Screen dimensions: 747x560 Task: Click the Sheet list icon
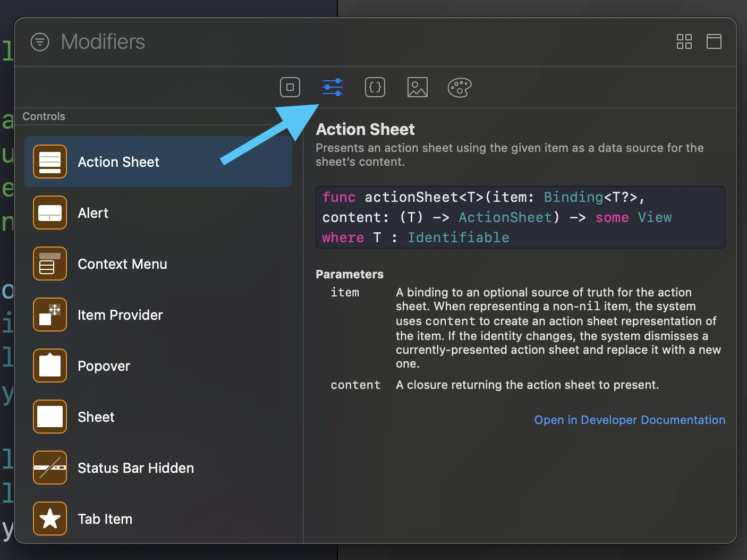[50, 417]
